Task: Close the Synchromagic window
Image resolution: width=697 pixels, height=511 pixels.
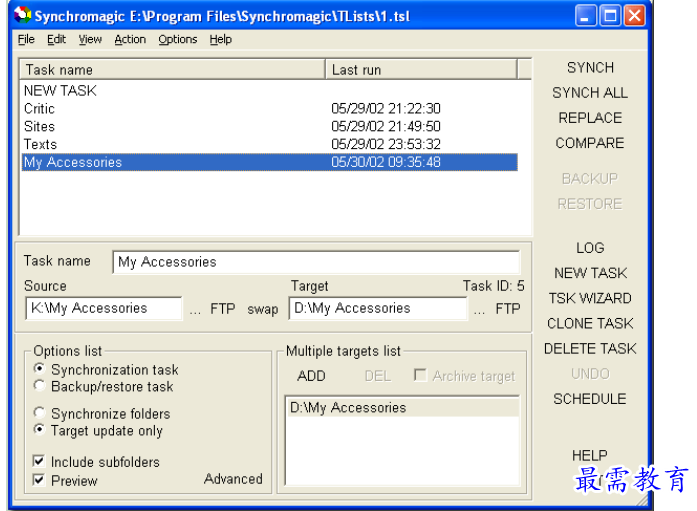Action: pyautogui.click(x=635, y=16)
